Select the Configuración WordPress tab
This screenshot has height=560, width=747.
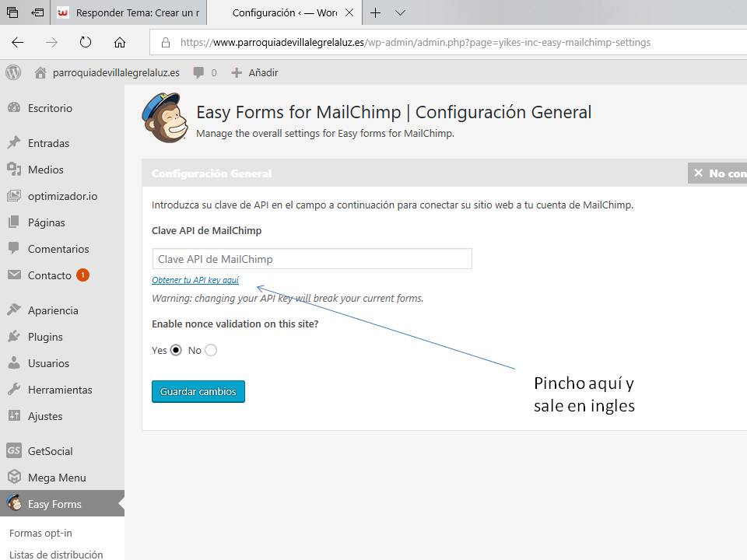point(285,13)
